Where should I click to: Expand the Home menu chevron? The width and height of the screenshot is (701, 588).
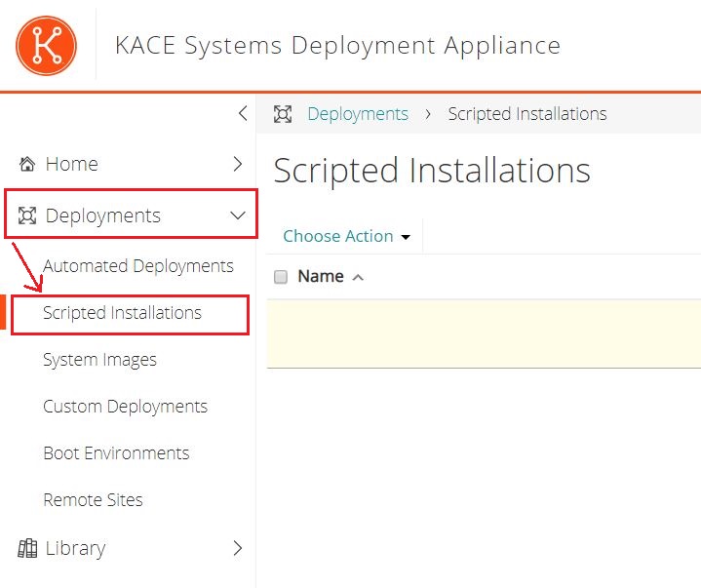238,164
